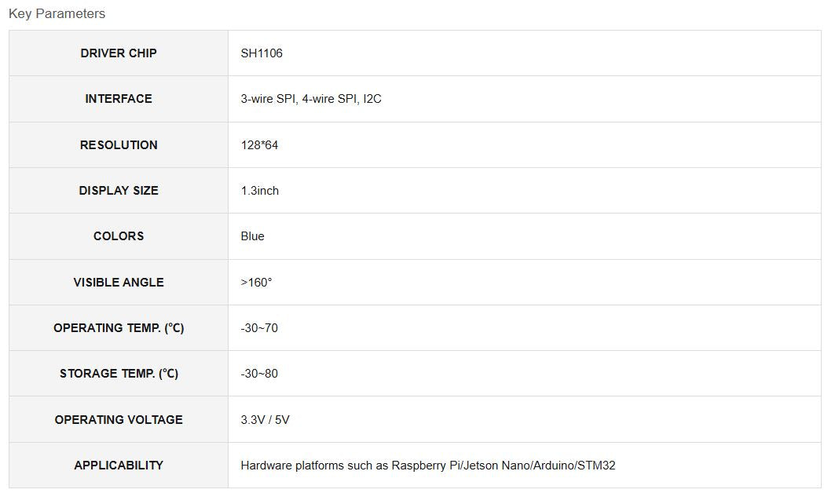The height and width of the screenshot is (504, 835).
Task: Click the OPERATING VOLTAGE label
Action: 119,420
